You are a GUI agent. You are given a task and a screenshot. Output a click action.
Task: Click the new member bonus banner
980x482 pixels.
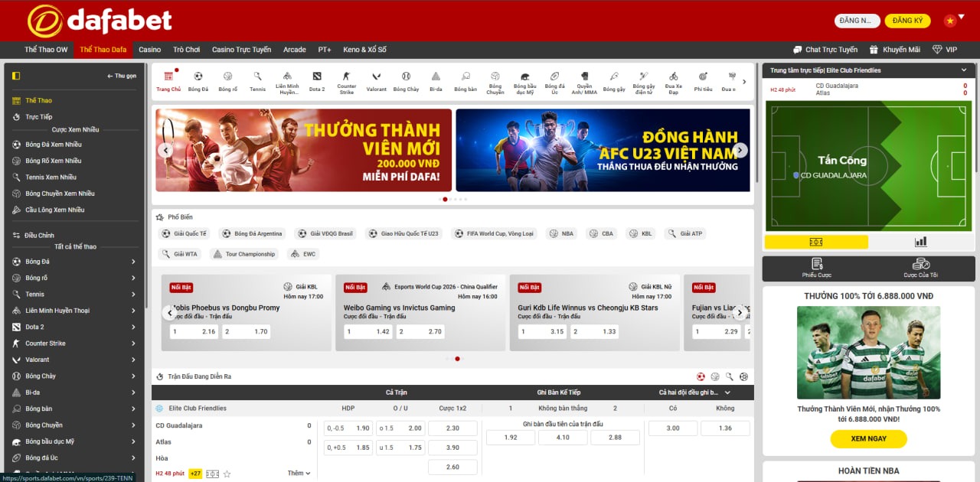pos(303,150)
